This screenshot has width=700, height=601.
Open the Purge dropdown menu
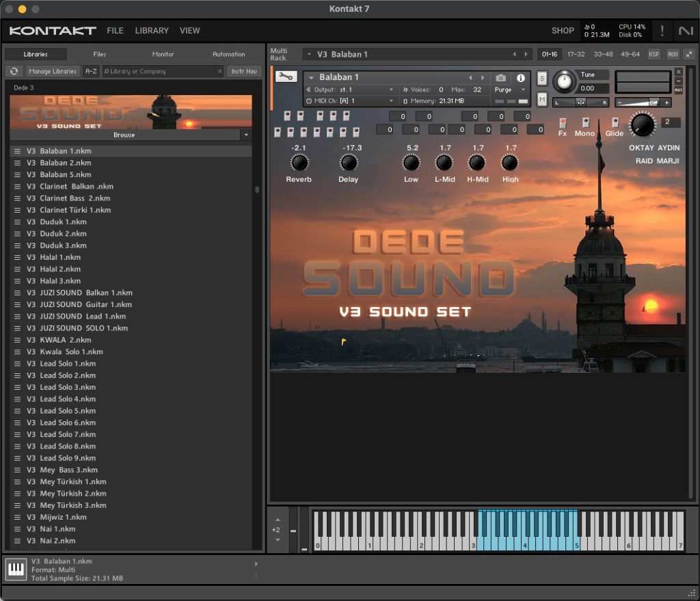tap(523, 90)
